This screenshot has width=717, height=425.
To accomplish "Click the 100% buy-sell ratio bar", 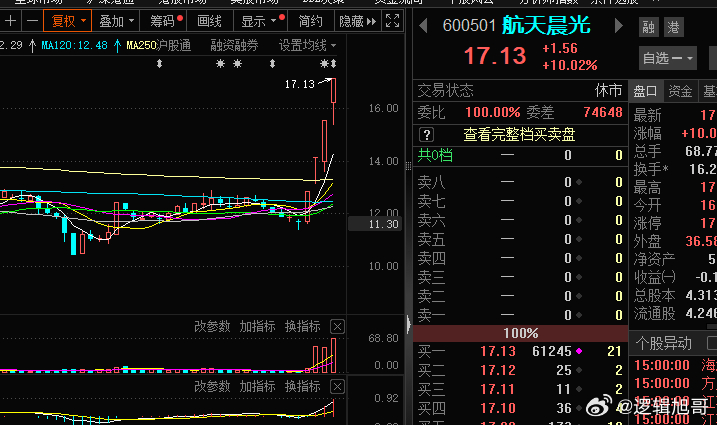I will [520, 333].
